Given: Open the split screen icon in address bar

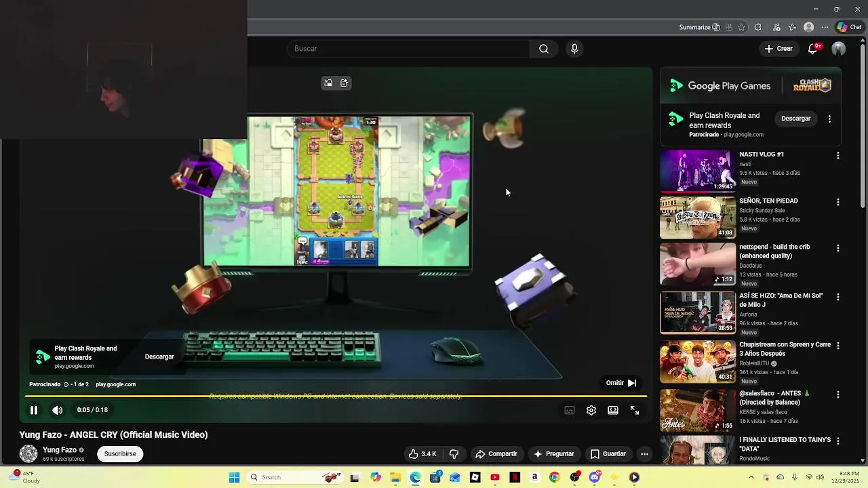Looking at the screenshot, I should [728, 27].
